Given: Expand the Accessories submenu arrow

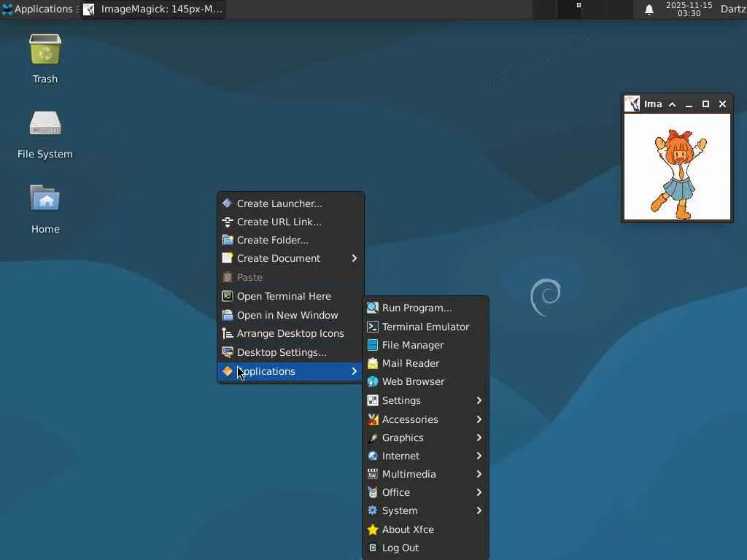Looking at the screenshot, I should point(479,419).
